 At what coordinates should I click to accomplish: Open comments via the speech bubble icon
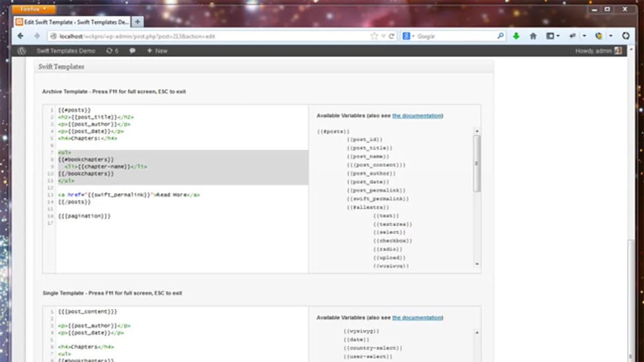click(x=133, y=51)
